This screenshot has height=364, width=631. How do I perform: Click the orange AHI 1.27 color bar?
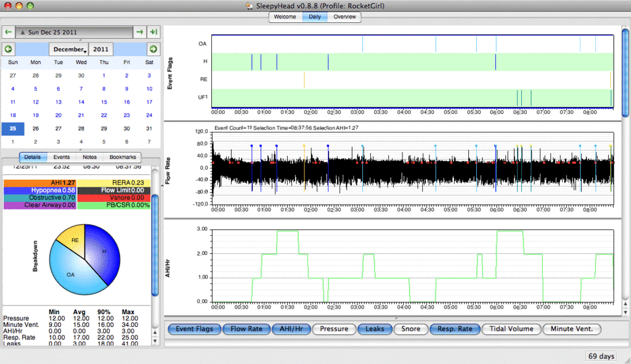pyautogui.click(x=40, y=182)
